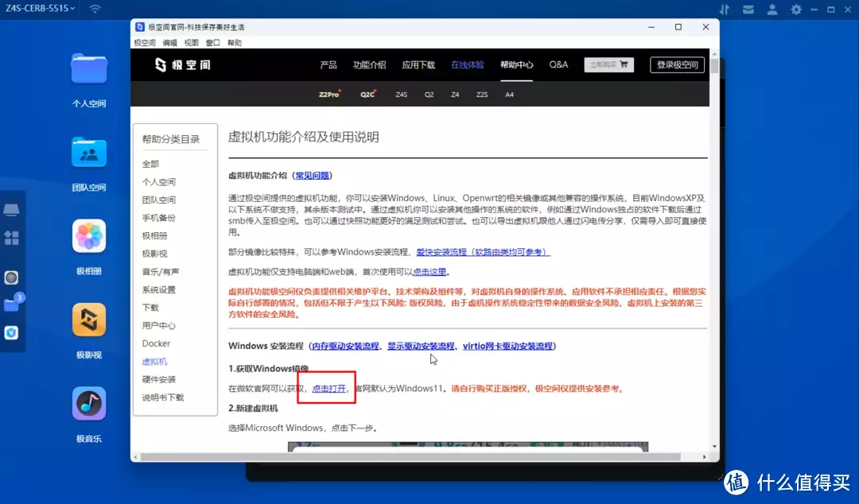
Task: Select the Q2 product tab
Action: [x=429, y=95]
